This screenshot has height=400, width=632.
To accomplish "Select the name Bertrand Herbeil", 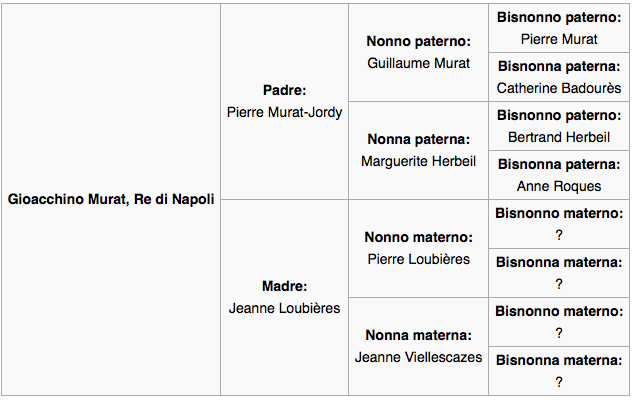I will 559,137.
